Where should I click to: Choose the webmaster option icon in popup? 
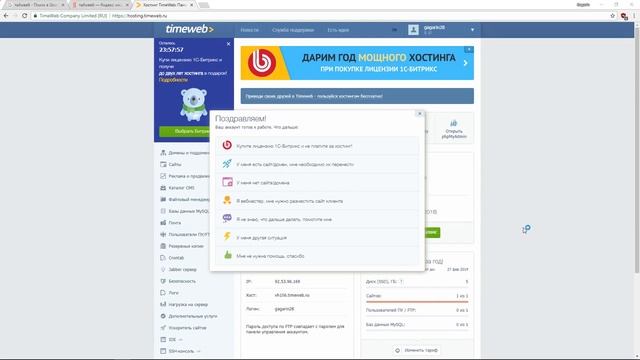point(227,200)
